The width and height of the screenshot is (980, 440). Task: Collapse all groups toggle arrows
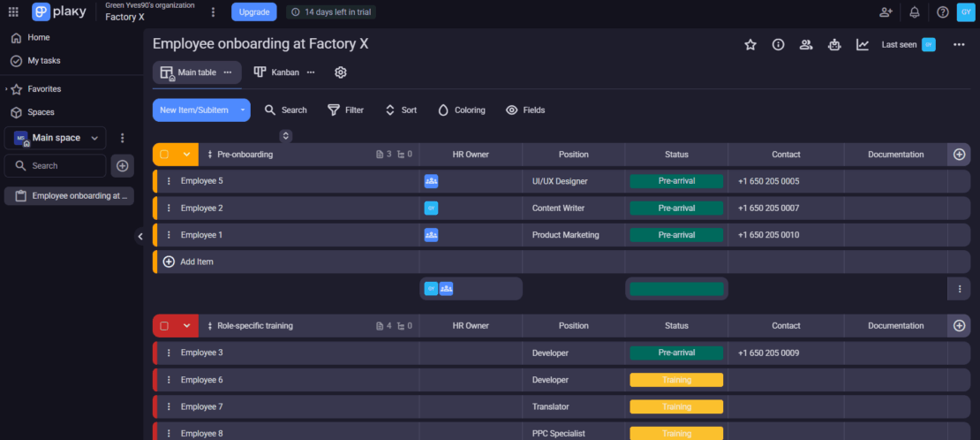(286, 136)
